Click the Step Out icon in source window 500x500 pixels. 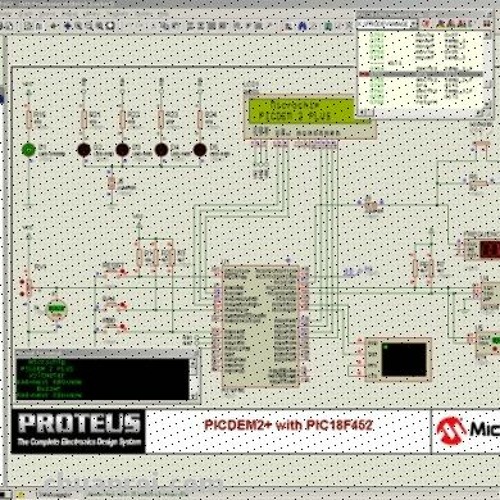tap(461, 23)
